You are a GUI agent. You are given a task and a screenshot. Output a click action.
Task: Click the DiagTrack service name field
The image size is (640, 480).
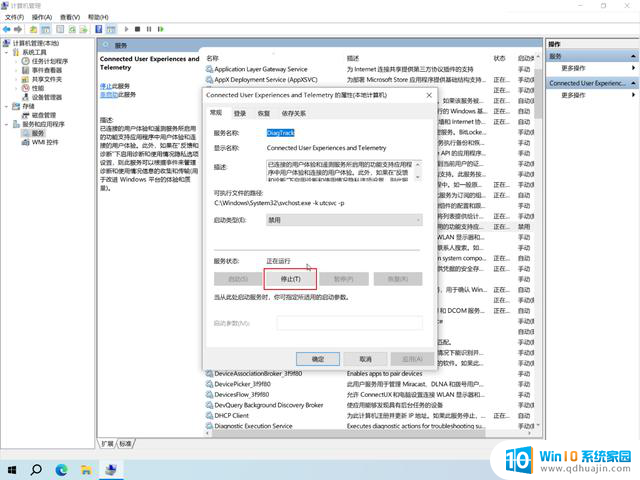coord(280,133)
